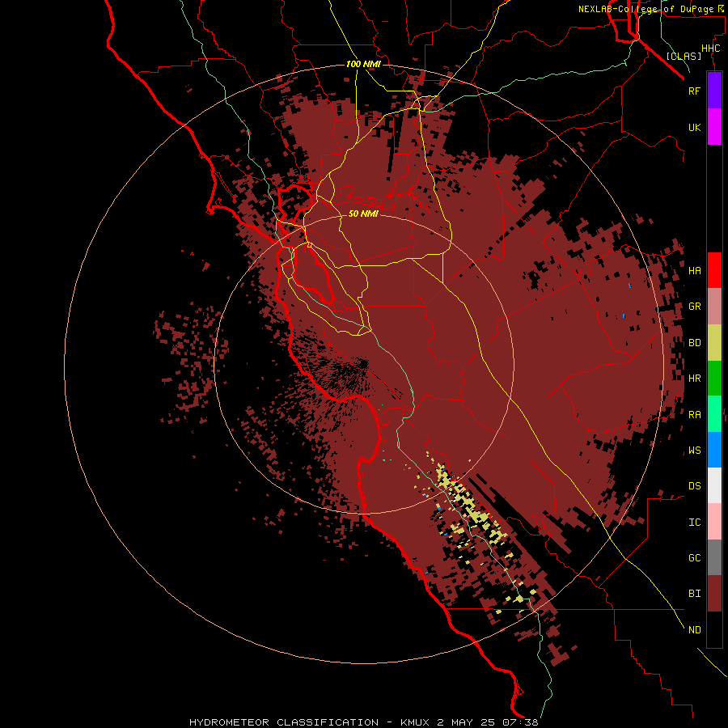Image resolution: width=728 pixels, height=728 pixels.
Task: Click the blue WS legend color swatch
Action: 714,450
